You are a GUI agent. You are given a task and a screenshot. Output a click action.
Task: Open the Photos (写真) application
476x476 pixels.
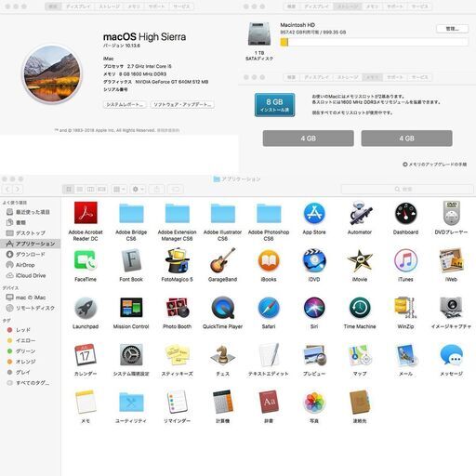pos(314,403)
